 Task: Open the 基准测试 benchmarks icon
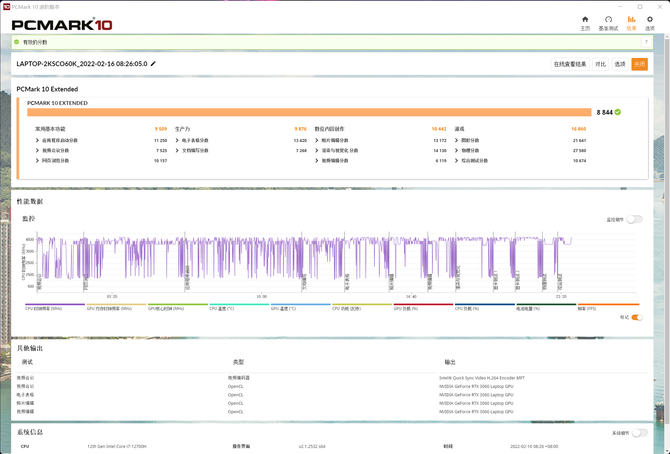[x=608, y=22]
